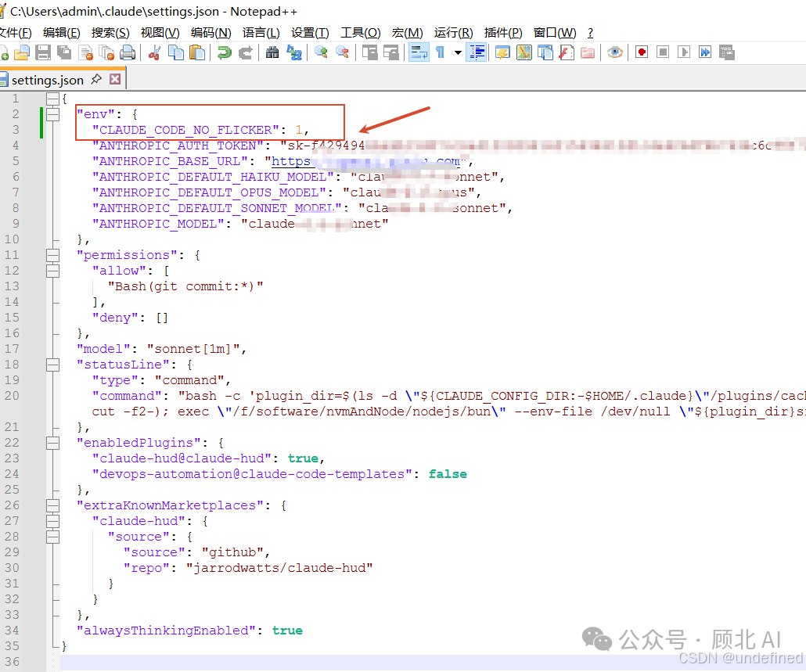Screen dimensions: 806x672
Task: Open the 编码(N) menu
Action: pyautogui.click(x=210, y=33)
